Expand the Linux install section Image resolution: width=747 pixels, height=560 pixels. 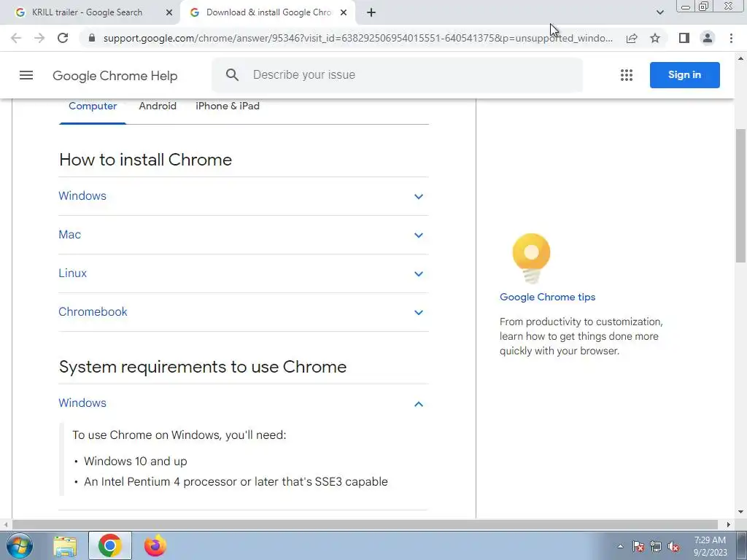(243, 273)
